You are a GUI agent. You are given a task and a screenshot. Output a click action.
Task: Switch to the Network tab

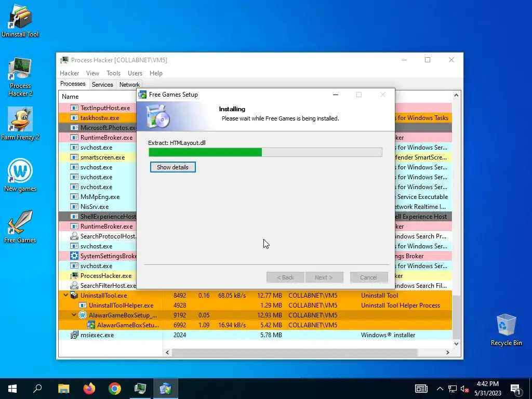point(129,85)
